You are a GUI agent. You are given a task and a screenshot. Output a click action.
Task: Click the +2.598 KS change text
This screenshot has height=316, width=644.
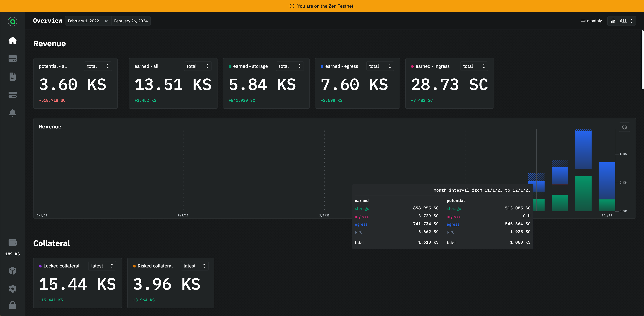click(332, 100)
